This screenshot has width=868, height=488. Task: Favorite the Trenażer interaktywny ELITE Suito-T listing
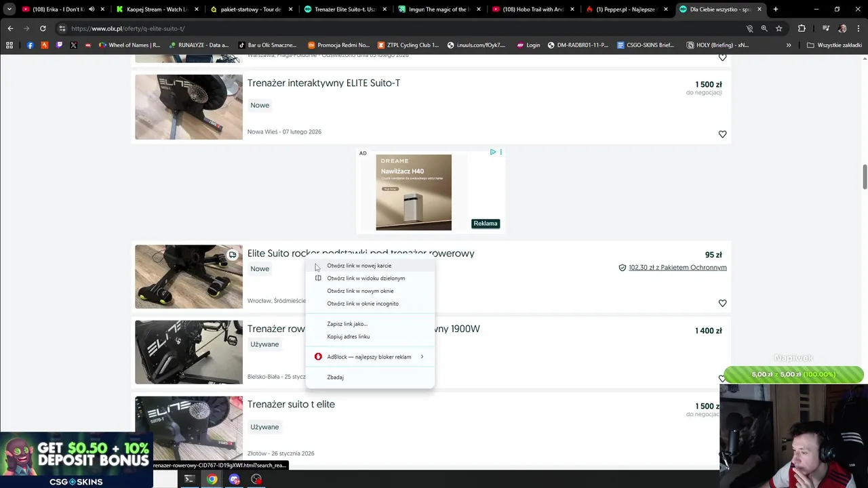pyautogui.click(x=722, y=134)
